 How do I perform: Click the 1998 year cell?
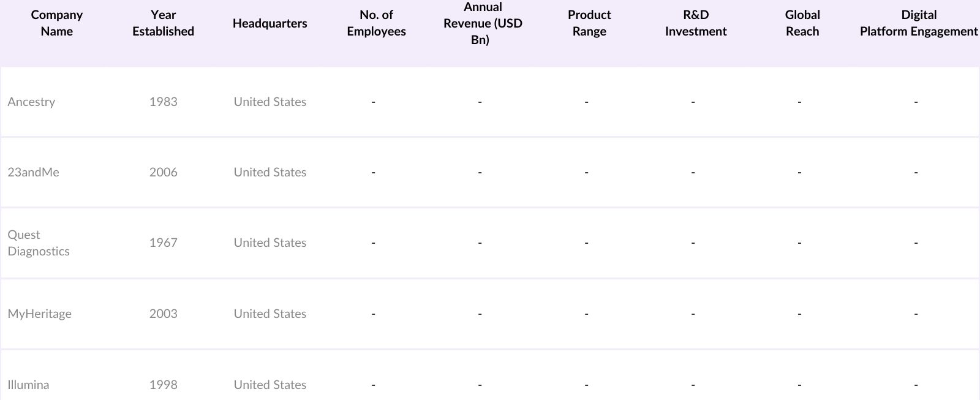(x=163, y=385)
